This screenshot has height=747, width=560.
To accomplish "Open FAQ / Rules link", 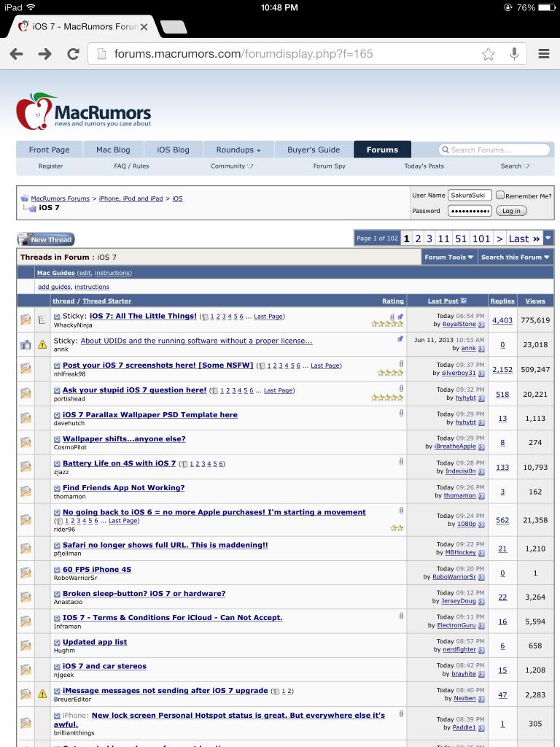I will coord(131,166).
